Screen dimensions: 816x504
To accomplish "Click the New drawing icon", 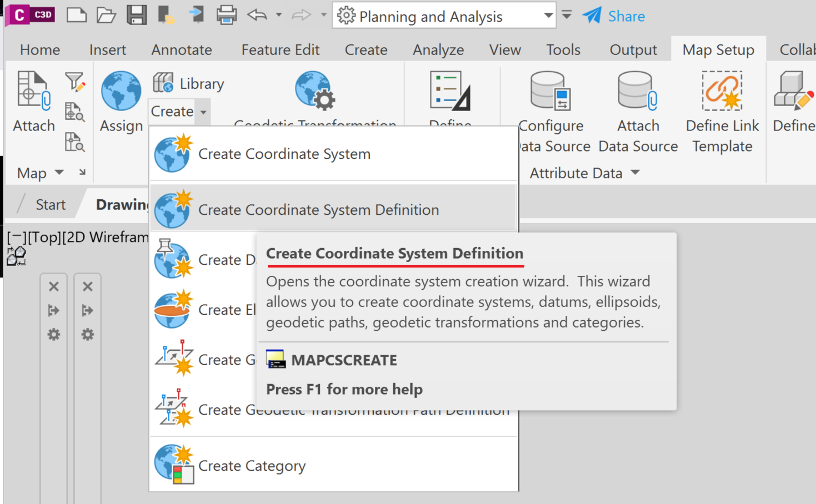I will (x=77, y=15).
